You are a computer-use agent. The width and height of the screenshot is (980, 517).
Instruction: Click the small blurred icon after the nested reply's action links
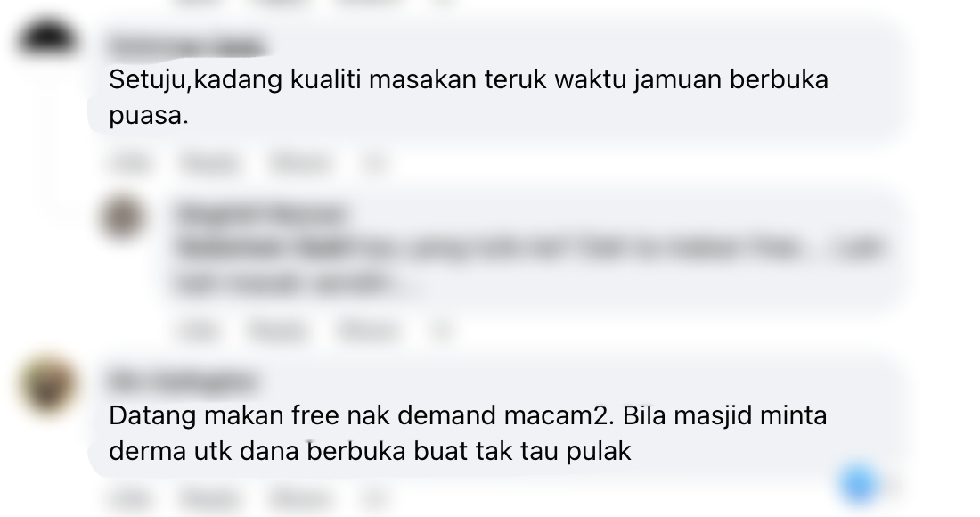pos(441,330)
